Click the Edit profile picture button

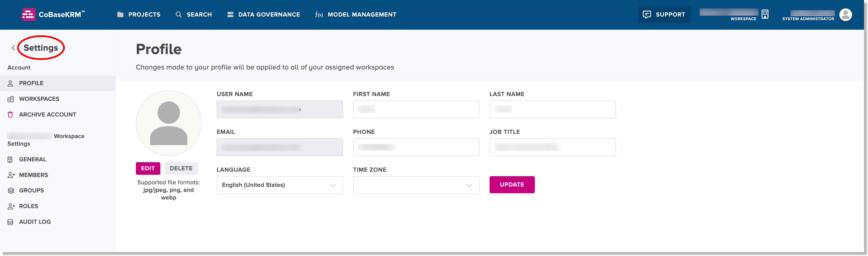click(x=148, y=168)
